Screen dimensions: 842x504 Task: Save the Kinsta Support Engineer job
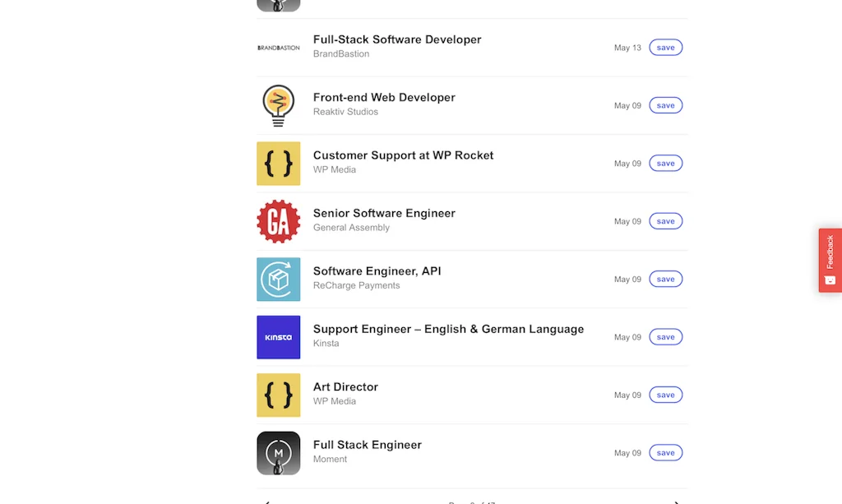[x=665, y=337]
